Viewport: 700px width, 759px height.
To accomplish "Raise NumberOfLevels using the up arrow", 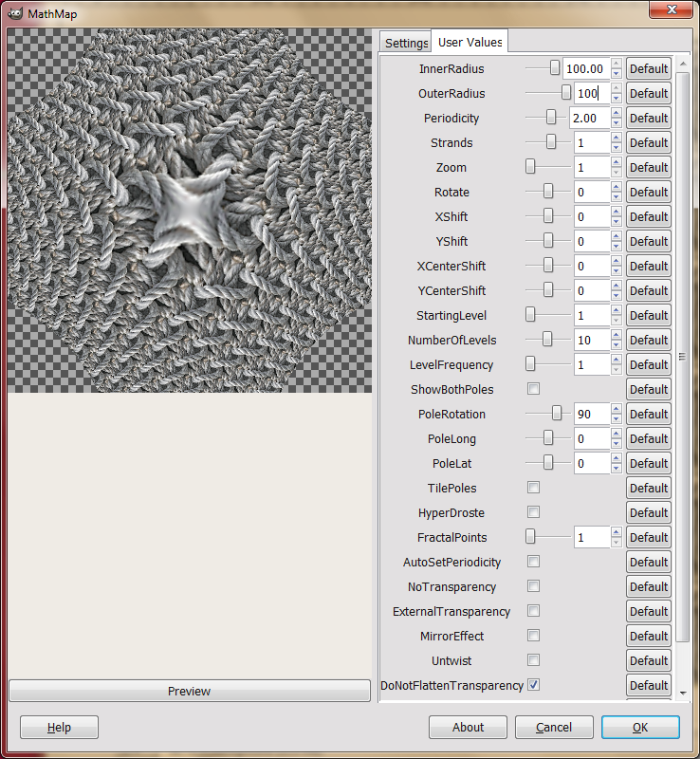I will click(616, 335).
